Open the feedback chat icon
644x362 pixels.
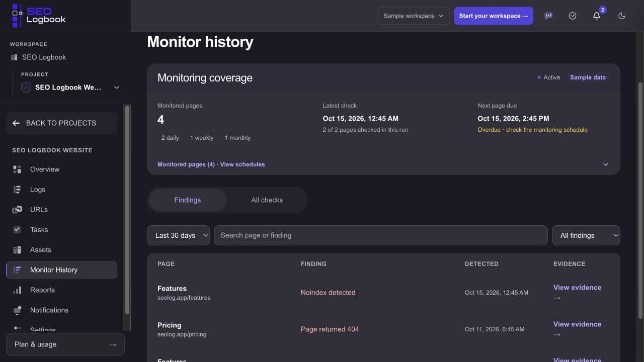(x=548, y=16)
